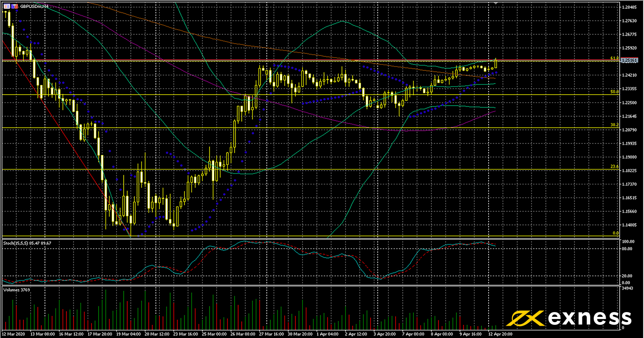The image size is (644, 338).
Task: Click the 1.28485 price scale value
Action: pyautogui.click(x=630, y=7)
